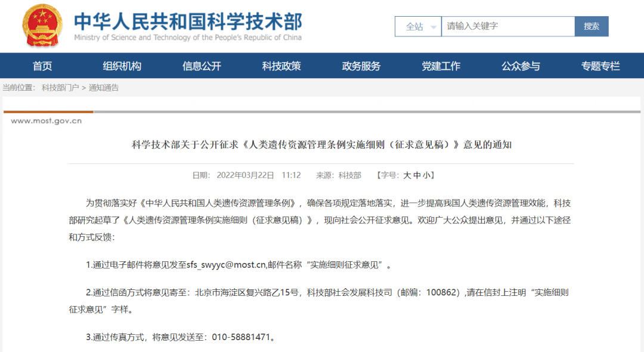Open the 首页 navigation item
644x352 pixels.
pos(42,66)
